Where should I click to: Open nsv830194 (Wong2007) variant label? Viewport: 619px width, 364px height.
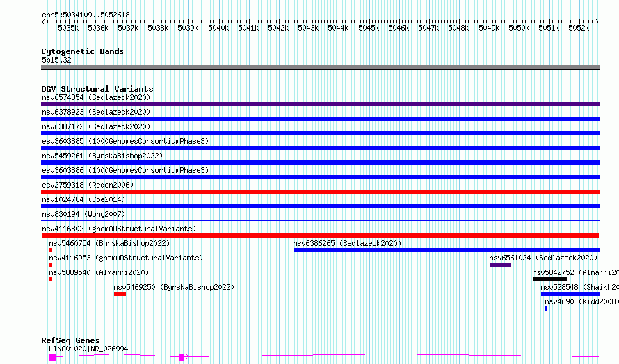coord(83,214)
